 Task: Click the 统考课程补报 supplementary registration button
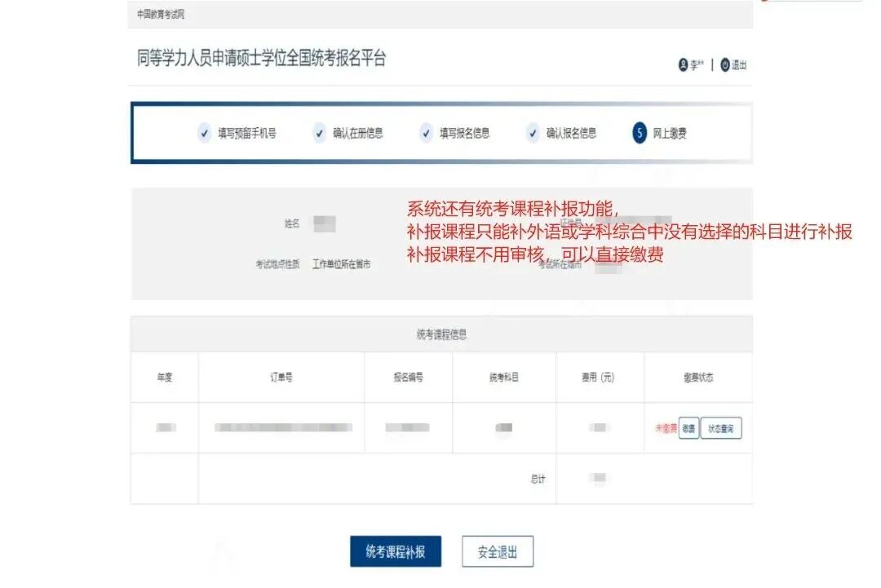click(395, 551)
